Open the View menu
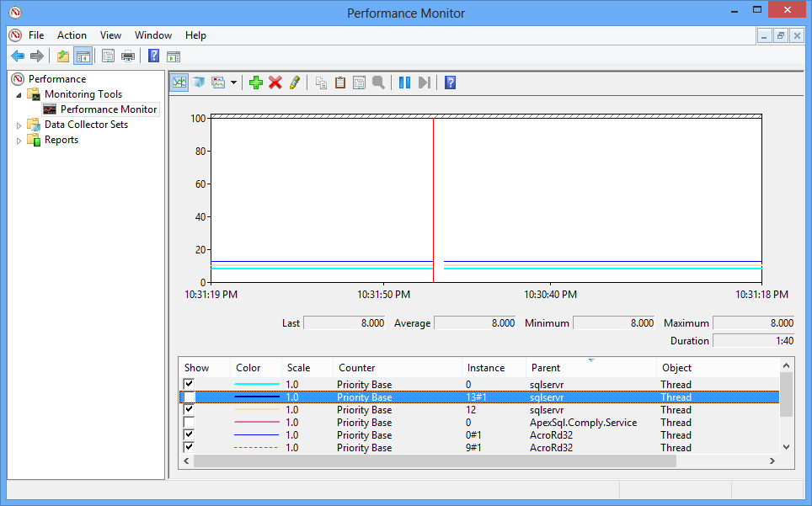This screenshot has height=506, width=812. pyautogui.click(x=110, y=35)
